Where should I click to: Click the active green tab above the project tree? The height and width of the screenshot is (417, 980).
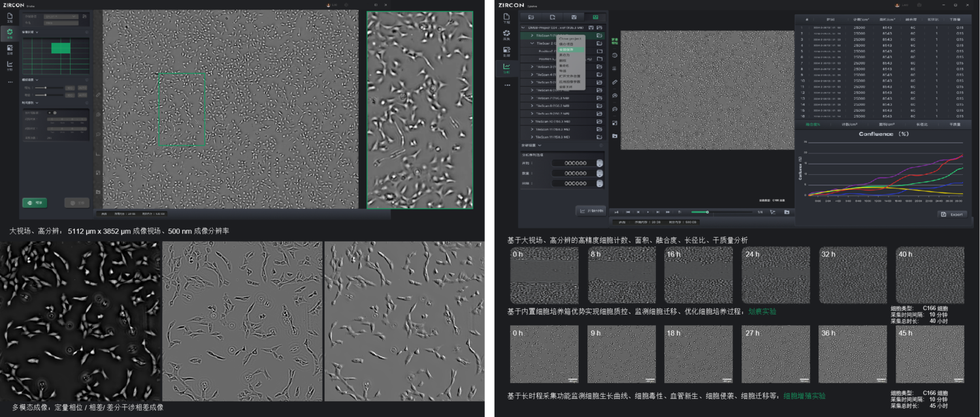(595, 16)
